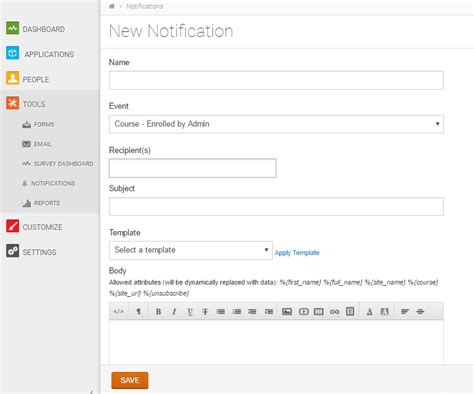This screenshot has width=474, height=394.
Task: Change the text background color
Action: pyautogui.click(x=384, y=312)
